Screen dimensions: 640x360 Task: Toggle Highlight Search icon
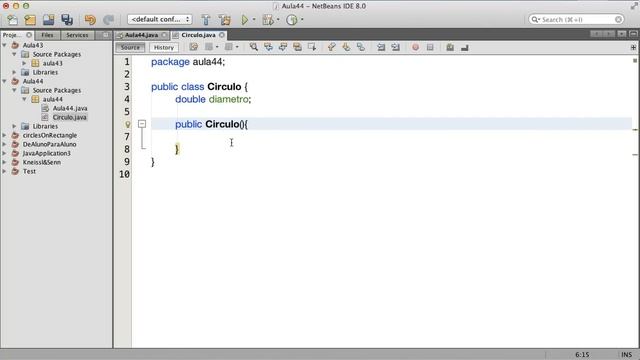pos(297,47)
